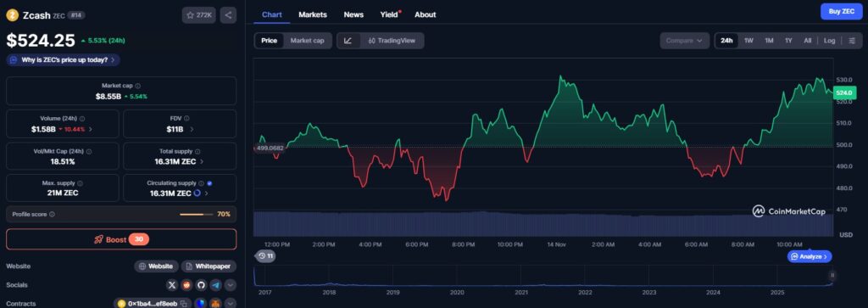
Task: Open chart settings icon beside Log
Action: click(851, 41)
